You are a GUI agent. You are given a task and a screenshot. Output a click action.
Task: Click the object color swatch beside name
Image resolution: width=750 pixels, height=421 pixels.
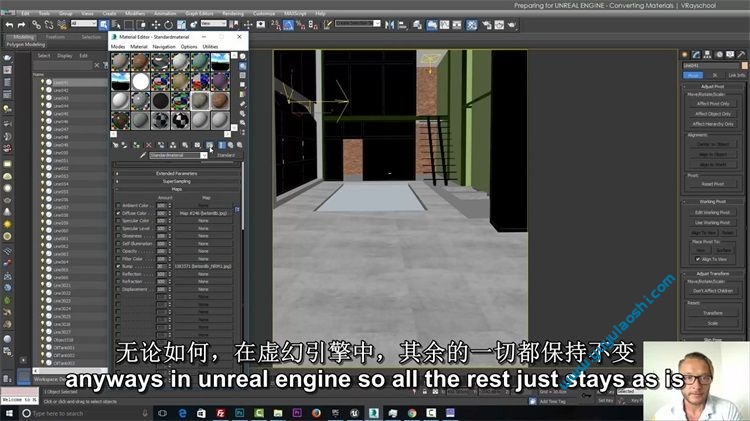coord(744,66)
